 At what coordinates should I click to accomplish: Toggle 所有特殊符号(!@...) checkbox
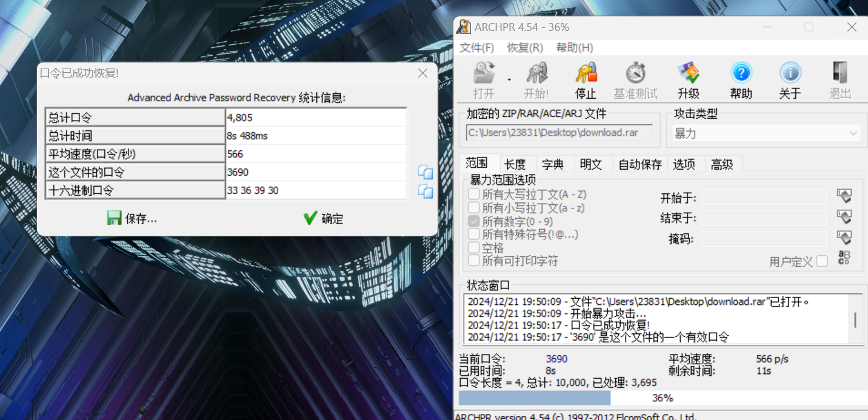pyautogui.click(x=473, y=235)
